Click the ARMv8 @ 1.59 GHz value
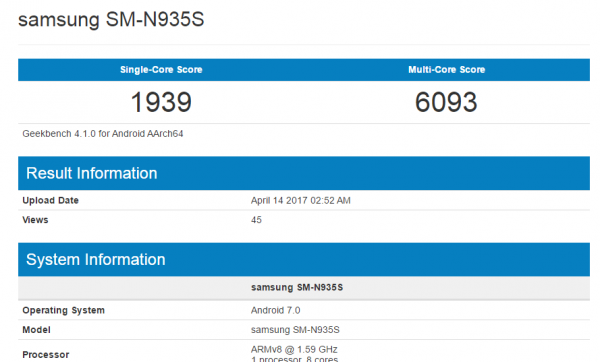The image size is (600, 362). [294, 349]
